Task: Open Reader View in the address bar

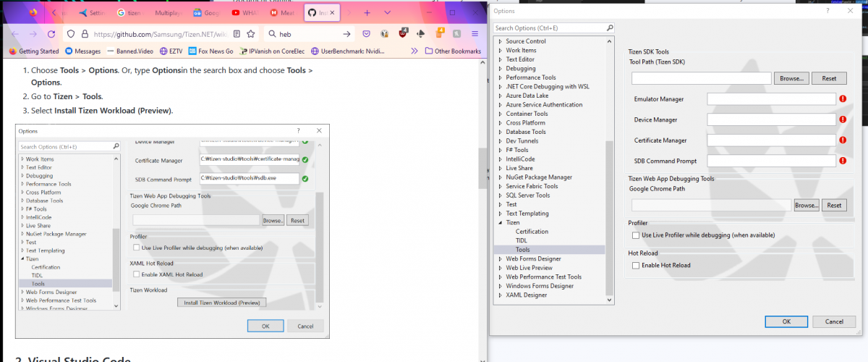Action: [x=237, y=34]
